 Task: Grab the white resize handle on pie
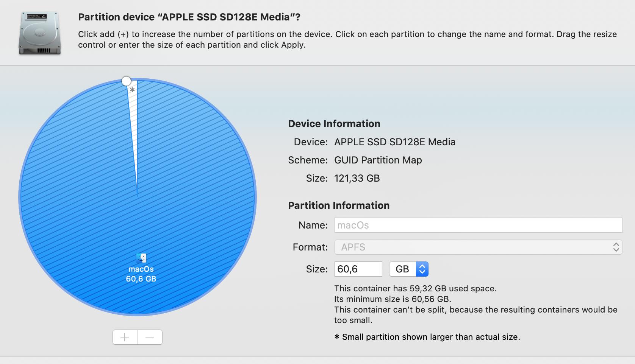tap(126, 81)
